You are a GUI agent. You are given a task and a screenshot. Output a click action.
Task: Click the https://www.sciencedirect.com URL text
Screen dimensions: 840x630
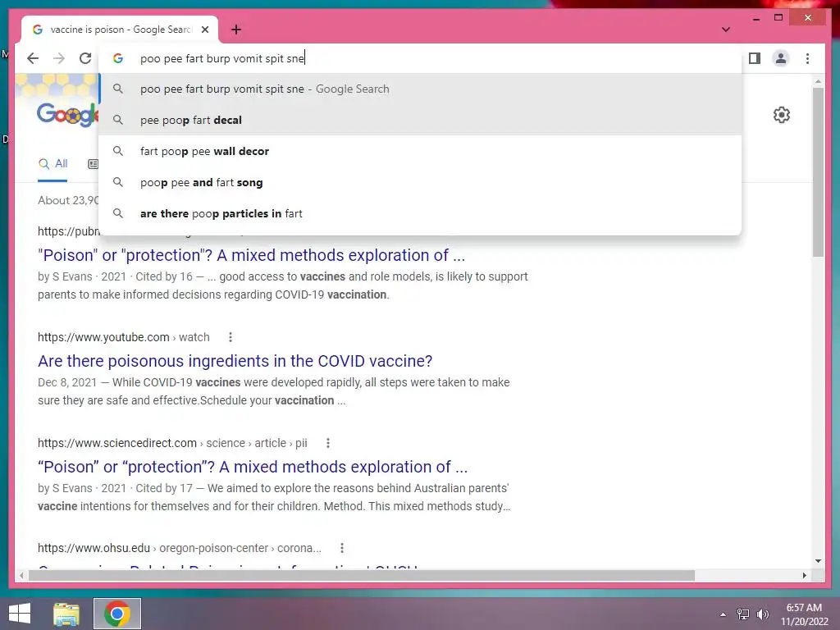click(117, 443)
